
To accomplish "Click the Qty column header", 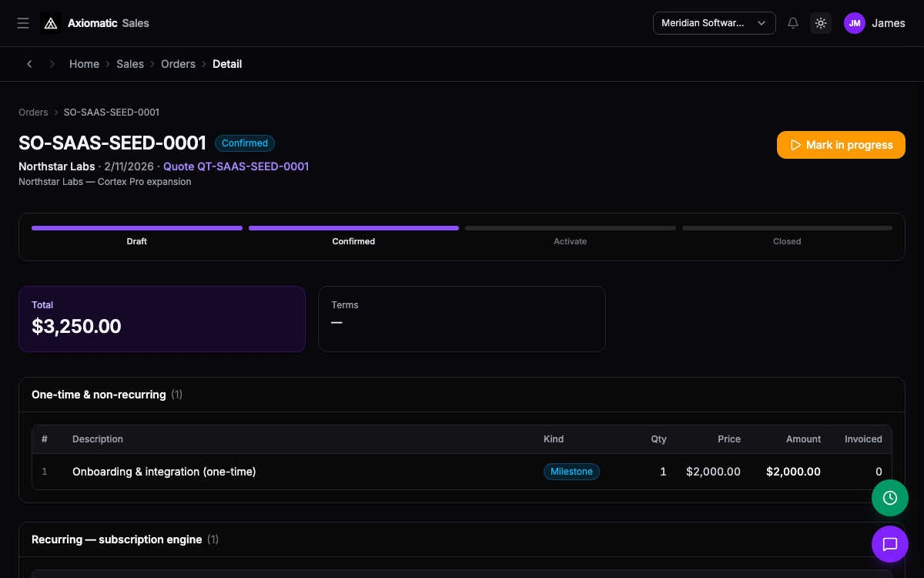I will [x=658, y=439].
